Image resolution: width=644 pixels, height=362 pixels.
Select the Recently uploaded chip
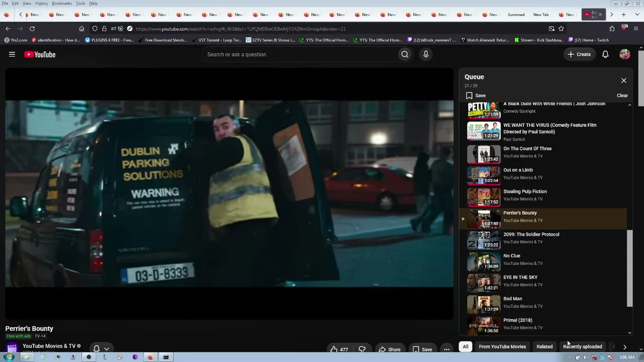(583, 346)
